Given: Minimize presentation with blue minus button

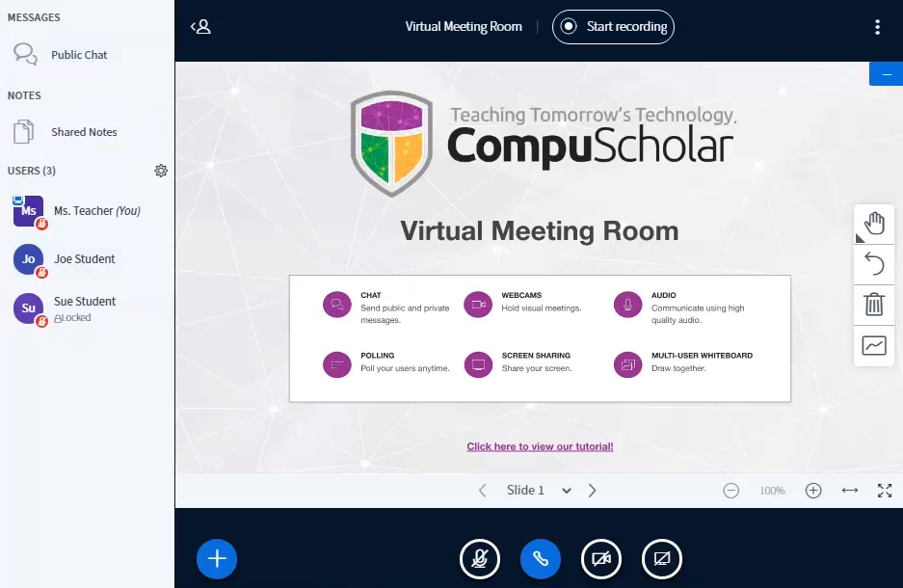Looking at the screenshot, I should (x=887, y=74).
